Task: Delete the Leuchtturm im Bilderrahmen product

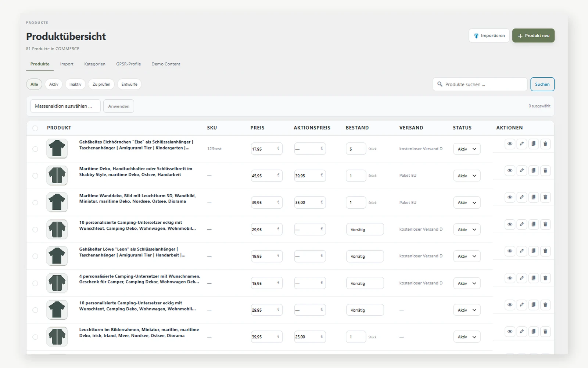Action: click(545, 332)
